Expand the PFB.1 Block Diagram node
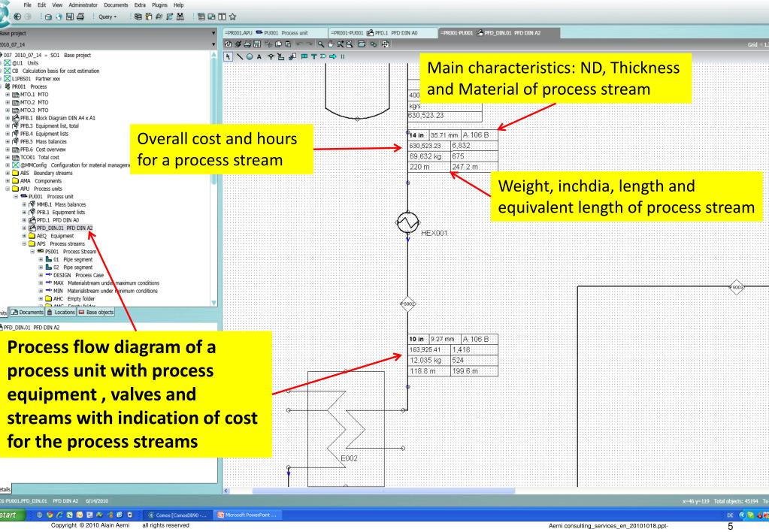 tap(8, 118)
